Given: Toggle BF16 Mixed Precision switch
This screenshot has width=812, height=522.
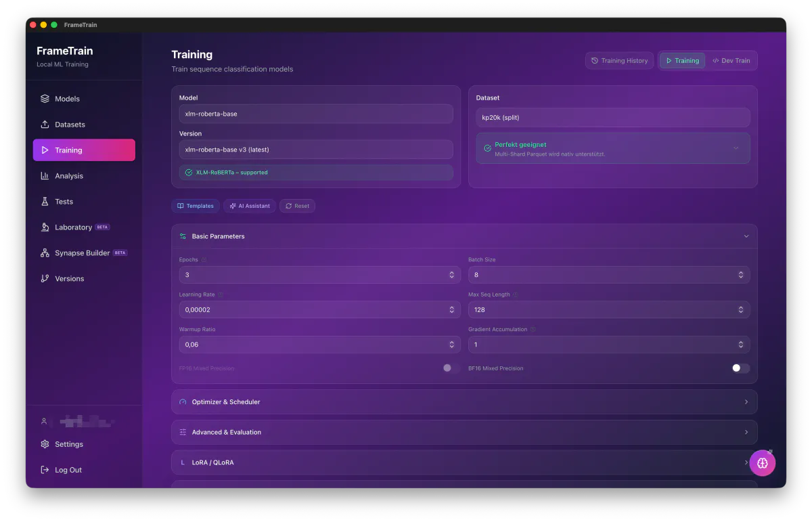Looking at the screenshot, I should coord(741,368).
